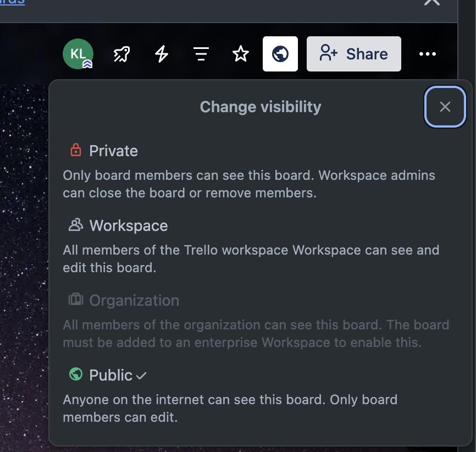Image resolution: width=476 pixels, height=452 pixels.
Task: Click the Share button
Action: [353, 54]
